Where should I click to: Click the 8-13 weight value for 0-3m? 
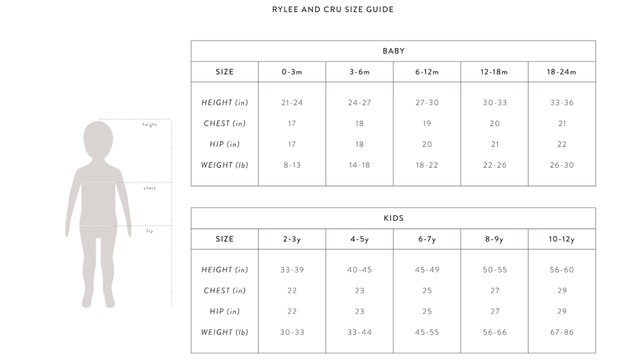point(292,165)
